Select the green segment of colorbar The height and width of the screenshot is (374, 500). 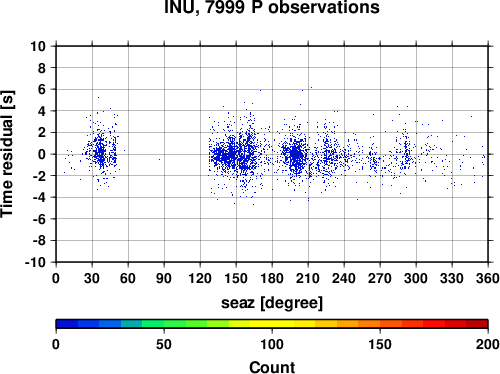175,324
